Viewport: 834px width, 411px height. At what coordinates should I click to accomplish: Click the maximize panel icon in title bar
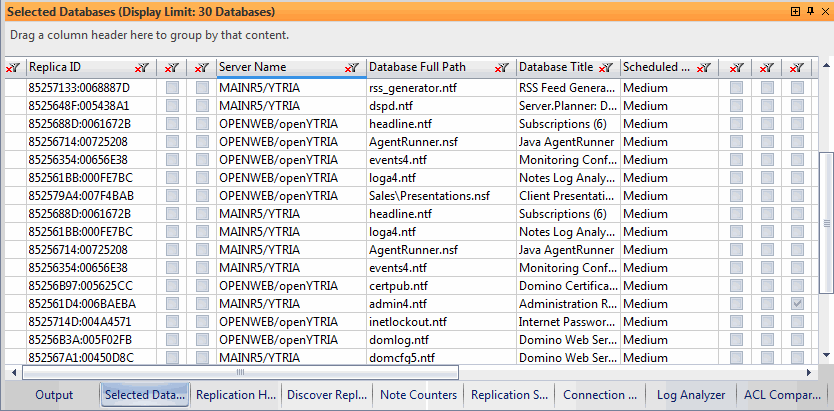pyautogui.click(x=795, y=11)
